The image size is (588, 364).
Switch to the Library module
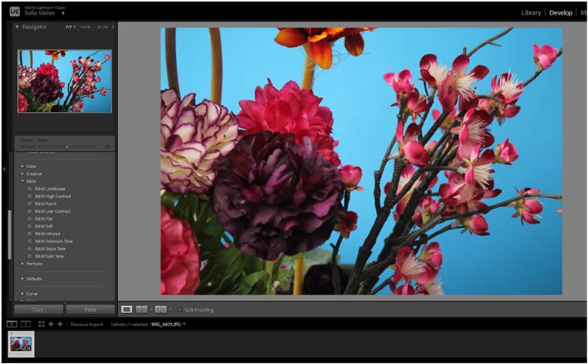point(531,13)
